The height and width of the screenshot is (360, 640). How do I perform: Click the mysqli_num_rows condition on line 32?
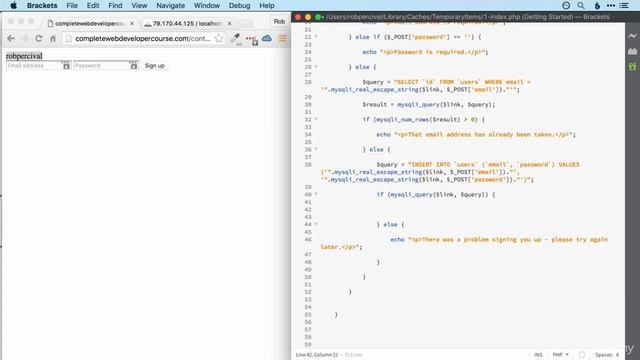423,119
